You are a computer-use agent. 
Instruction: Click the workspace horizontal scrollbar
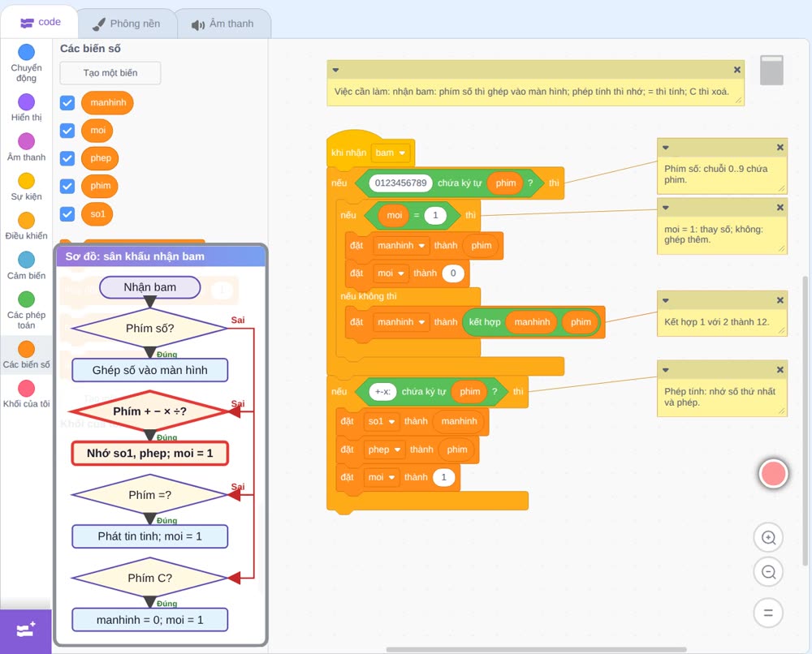click(x=537, y=649)
